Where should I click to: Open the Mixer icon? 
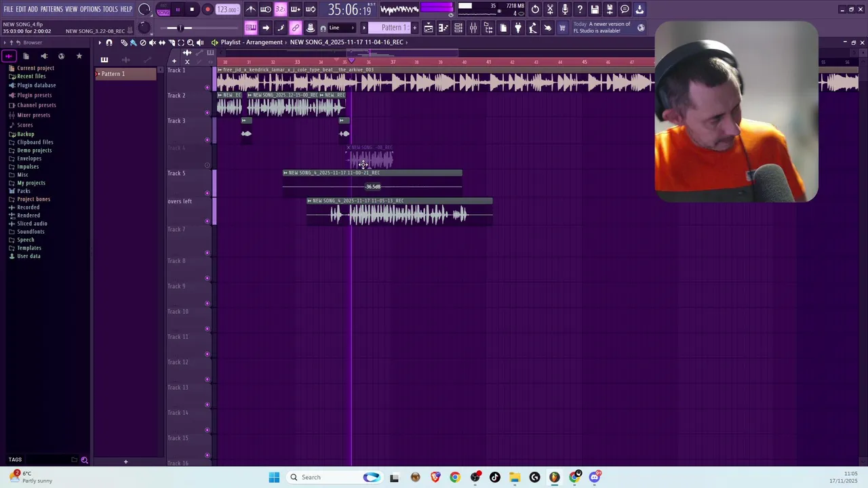pos(473,28)
